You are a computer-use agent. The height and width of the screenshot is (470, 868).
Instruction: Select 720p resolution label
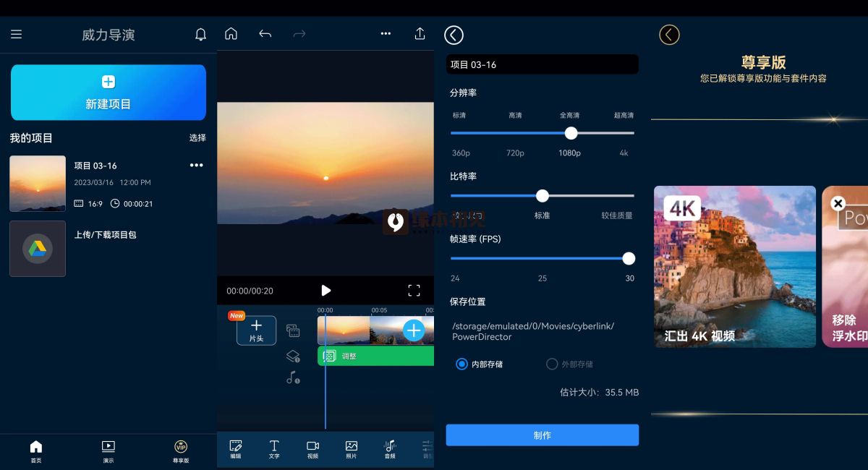pyautogui.click(x=515, y=153)
